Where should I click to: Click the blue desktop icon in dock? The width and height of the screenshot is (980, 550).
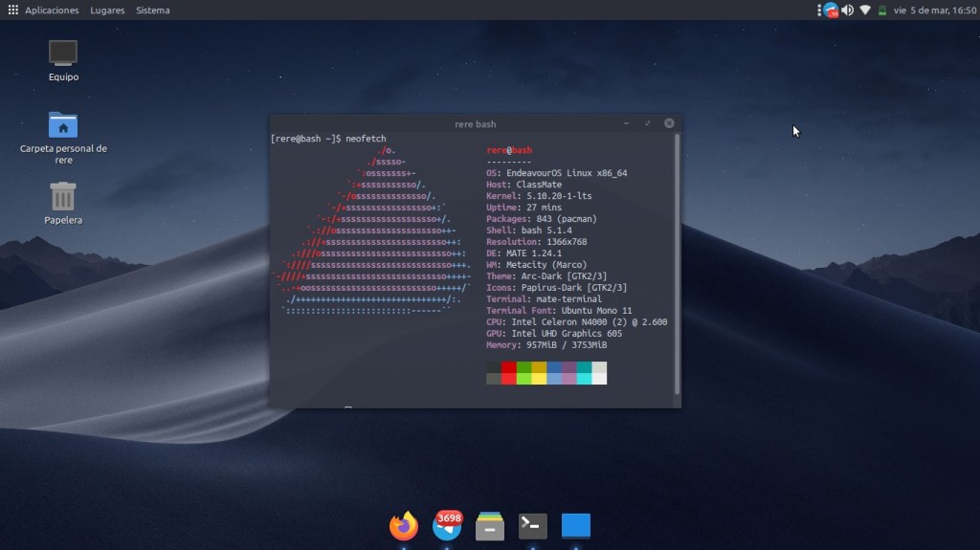pyautogui.click(x=575, y=525)
